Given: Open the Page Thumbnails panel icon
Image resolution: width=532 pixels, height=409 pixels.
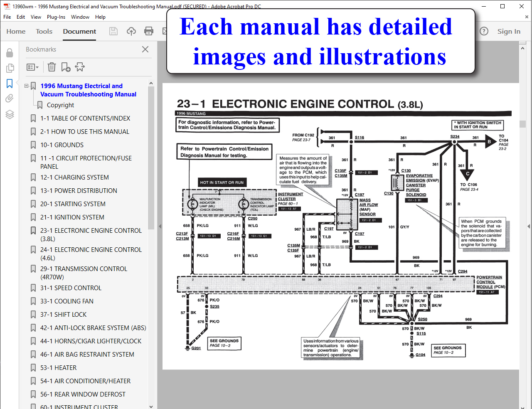Looking at the screenshot, I should coord(10,68).
